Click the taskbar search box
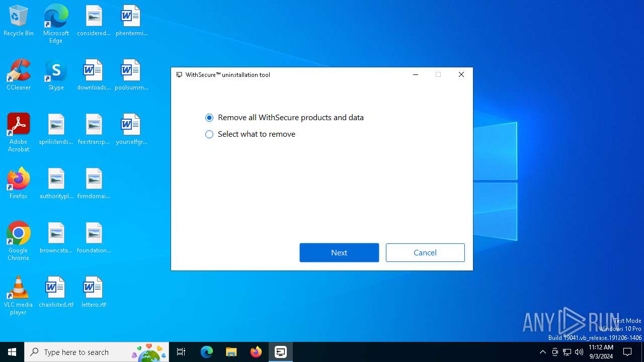Viewport: 644px width, 362px height. coord(97,352)
